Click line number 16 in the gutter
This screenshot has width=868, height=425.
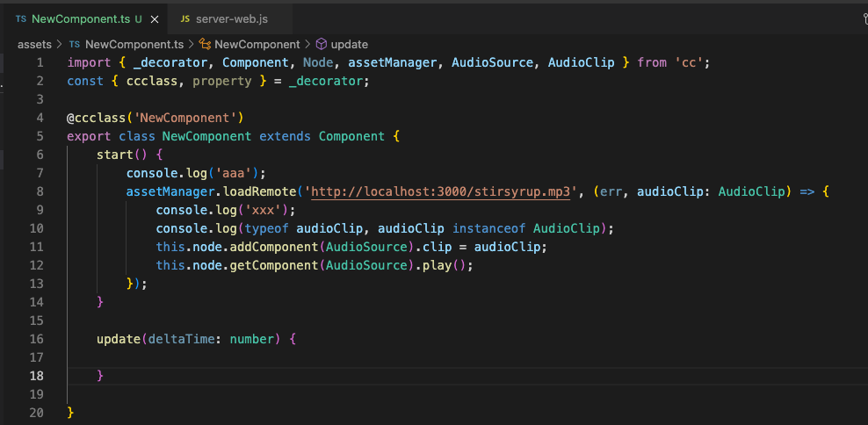(x=36, y=339)
